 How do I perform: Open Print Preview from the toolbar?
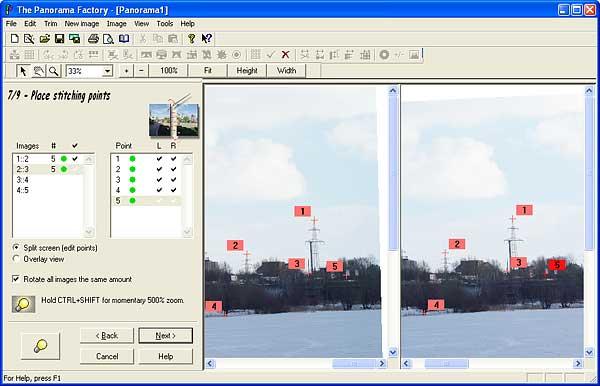tap(108, 39)
